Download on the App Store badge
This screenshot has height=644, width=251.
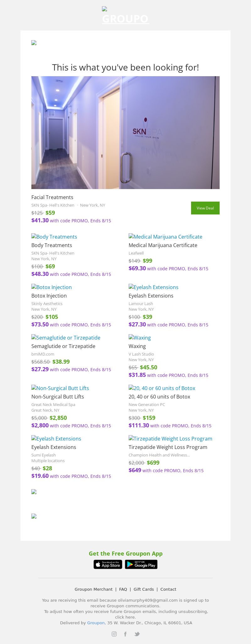[108, 564]
